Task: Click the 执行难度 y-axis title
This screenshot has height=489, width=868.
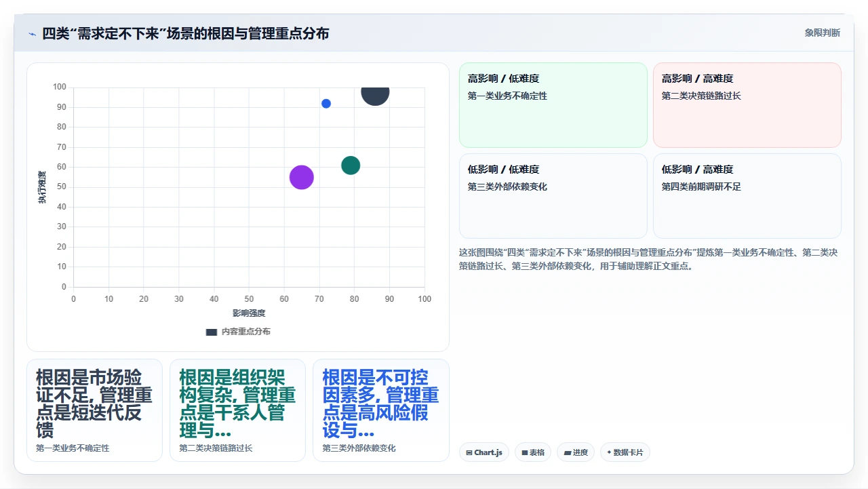Action: click(42, 187)
